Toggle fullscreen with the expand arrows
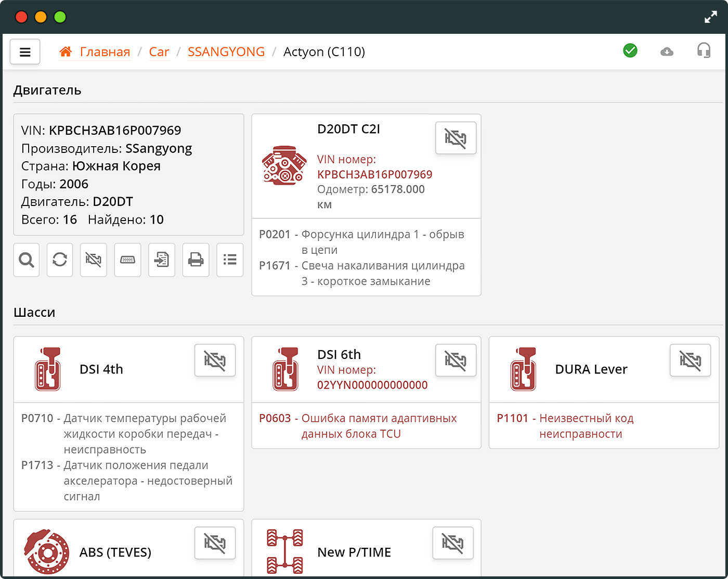Screen dimensions: 728x579 (x=711, y=17)
